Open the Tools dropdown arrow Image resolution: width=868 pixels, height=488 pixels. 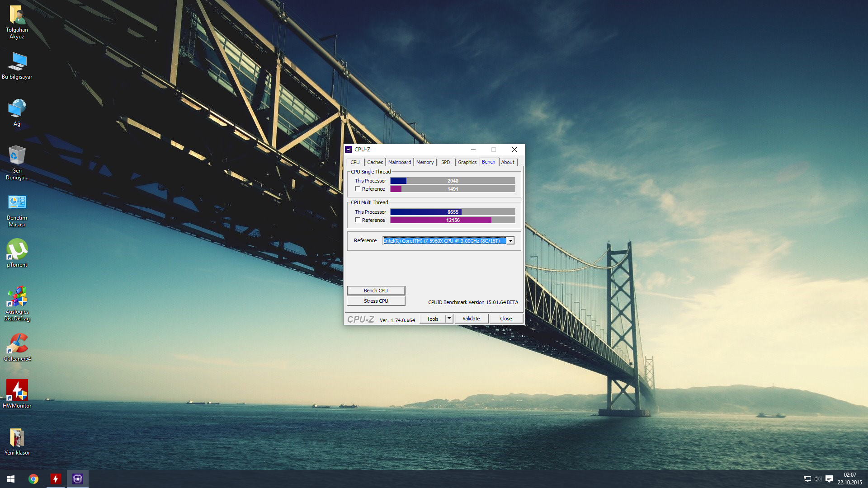coord(449,319)
